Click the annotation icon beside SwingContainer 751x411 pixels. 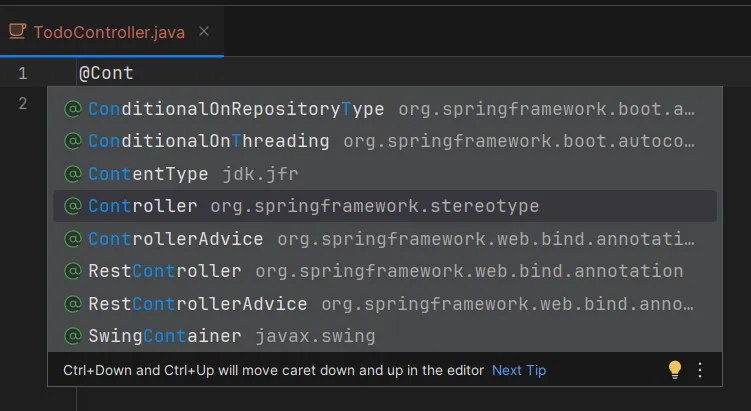pyautogui.click(x=73, y=336)
